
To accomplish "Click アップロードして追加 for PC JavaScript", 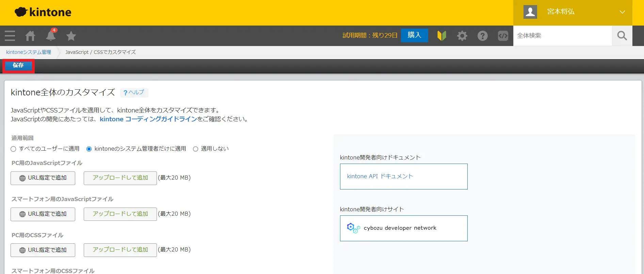I will (120, 178).
